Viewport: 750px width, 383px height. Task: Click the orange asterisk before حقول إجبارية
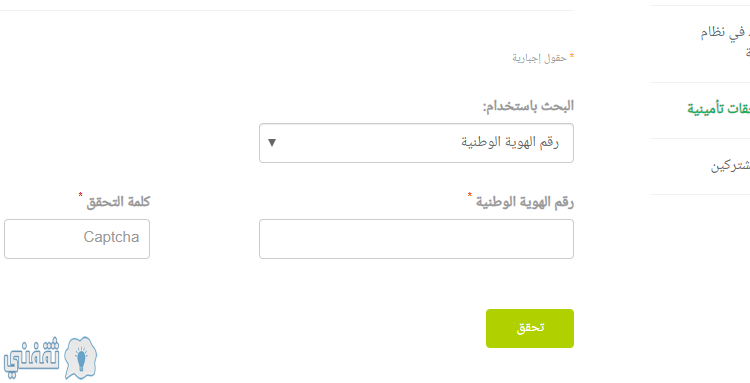click(572, 57)
